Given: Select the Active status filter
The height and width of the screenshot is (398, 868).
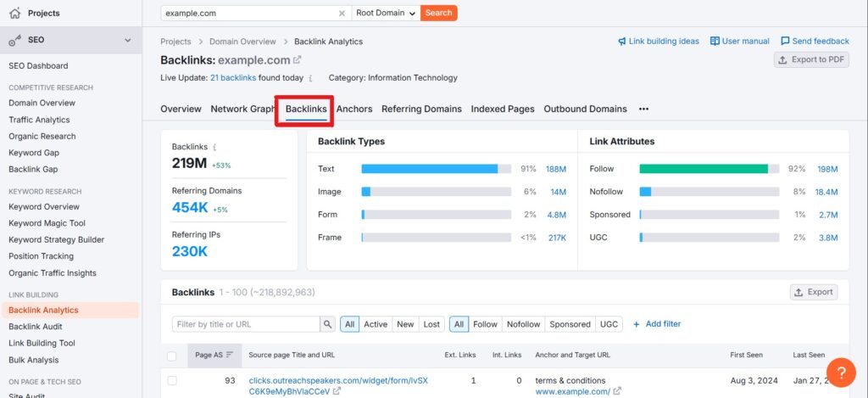Looking at the screenshot, I should coord(376,324).
